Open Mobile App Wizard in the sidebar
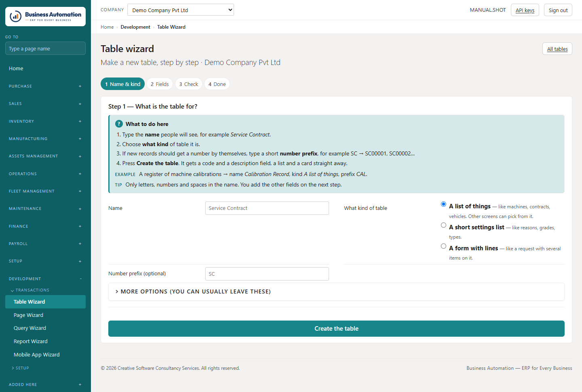 45,355
